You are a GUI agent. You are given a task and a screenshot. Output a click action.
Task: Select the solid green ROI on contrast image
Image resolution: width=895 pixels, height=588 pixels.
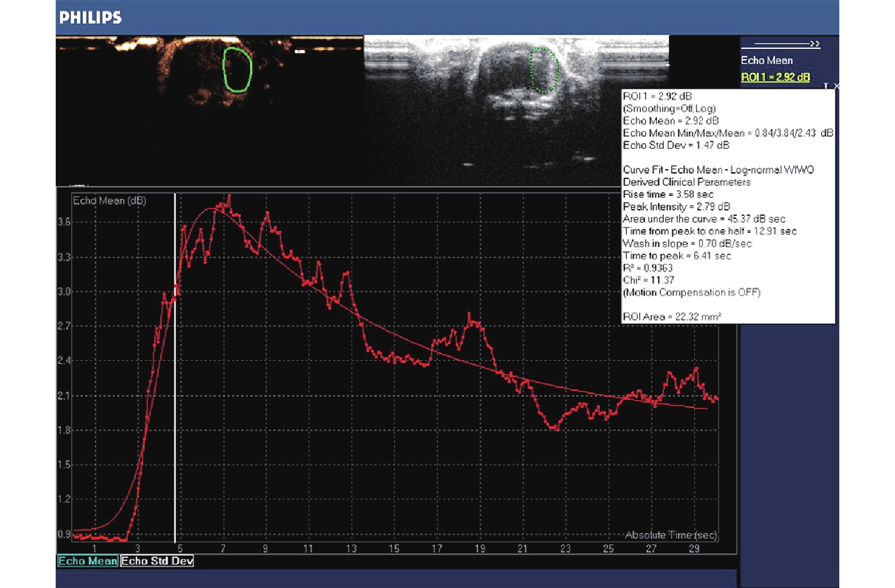click(x=237, y=69)
